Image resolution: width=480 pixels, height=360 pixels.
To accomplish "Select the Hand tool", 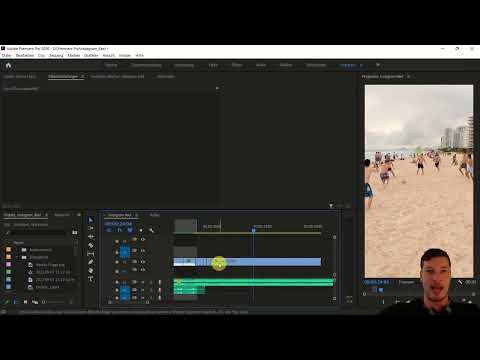I will [x=91, y=270].
